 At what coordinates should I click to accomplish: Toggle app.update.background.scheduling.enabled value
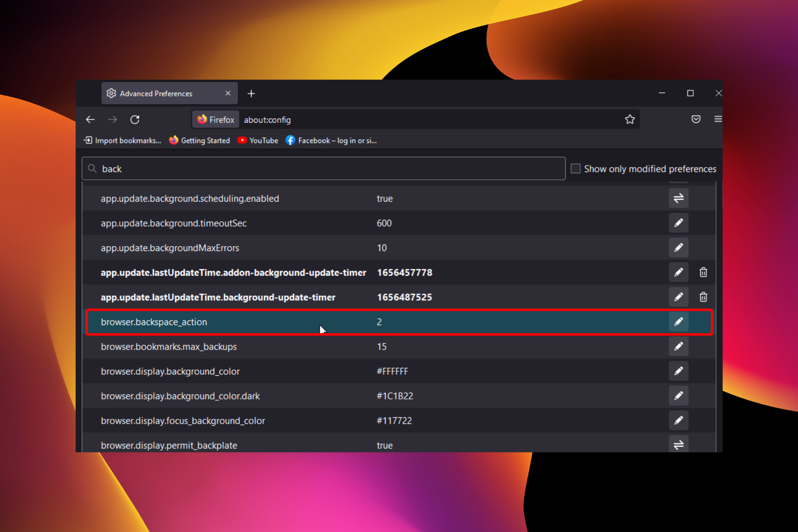tap(678, 198)
